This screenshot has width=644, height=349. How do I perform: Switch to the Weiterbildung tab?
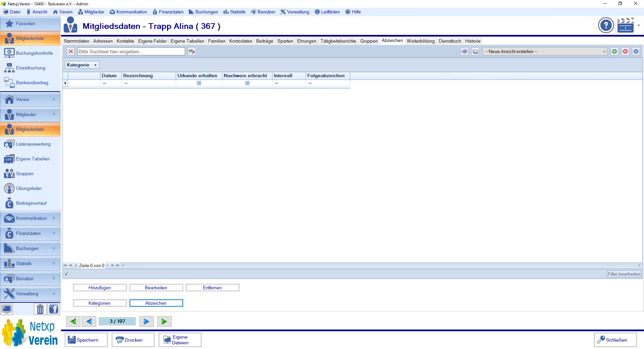(421, 41)
